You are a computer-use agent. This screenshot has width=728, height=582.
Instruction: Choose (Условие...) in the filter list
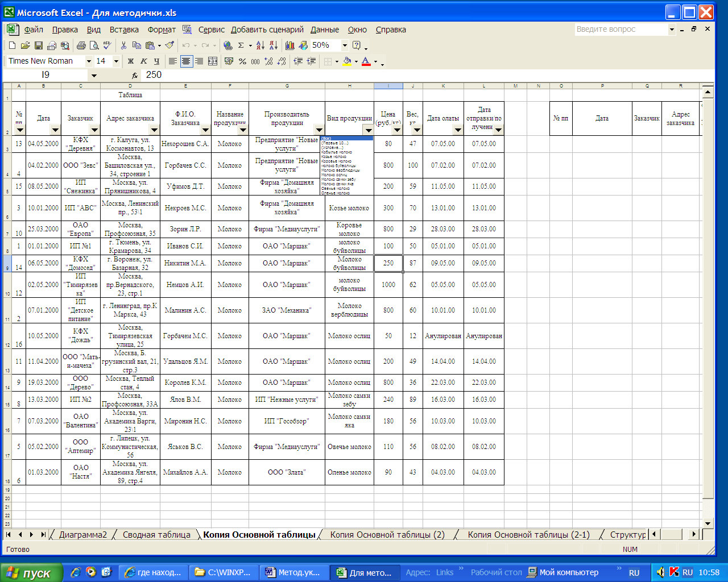(x=347, y=147)
